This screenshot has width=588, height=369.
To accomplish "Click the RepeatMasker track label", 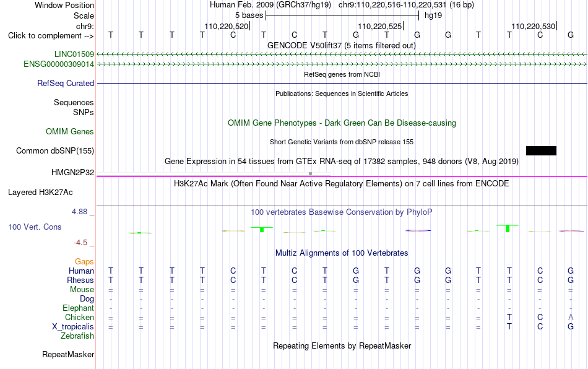I will (x=68, y=354).
